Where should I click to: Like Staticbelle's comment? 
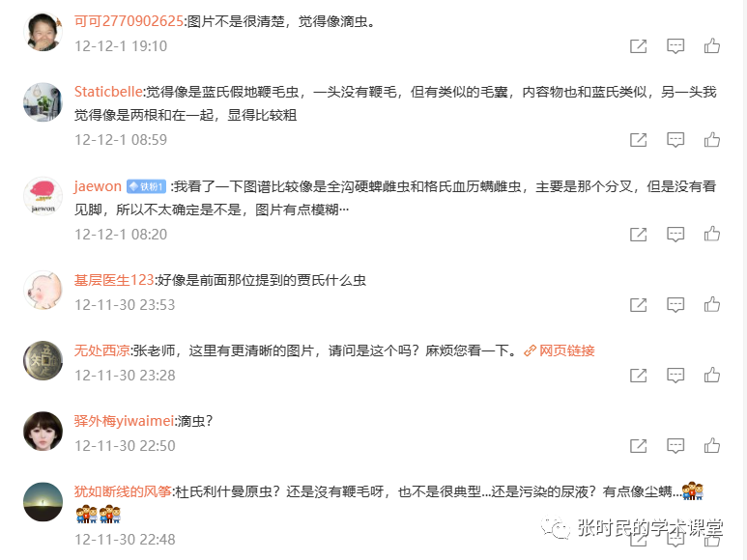712,139
